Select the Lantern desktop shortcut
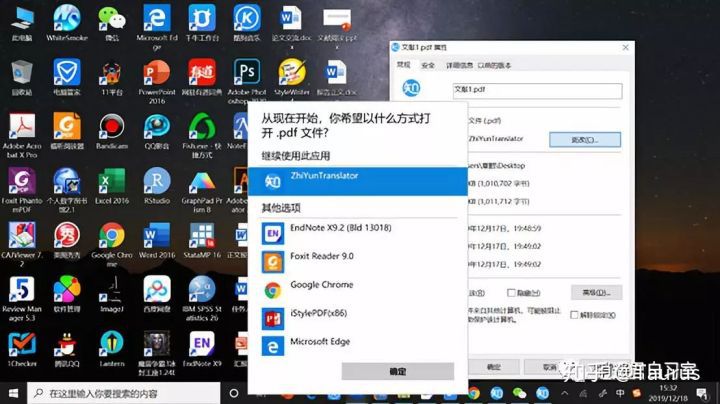This screenshot has height=404, width=720. coord(112,349)
